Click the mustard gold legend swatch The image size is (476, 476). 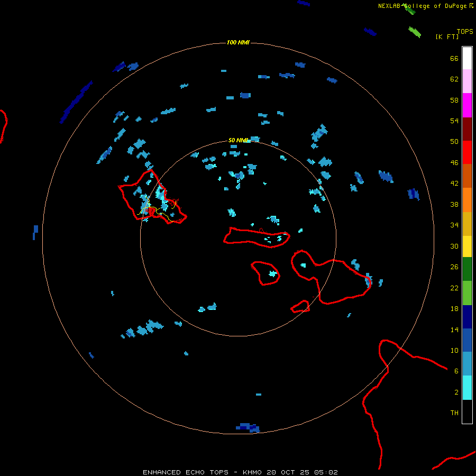(467, 224)
